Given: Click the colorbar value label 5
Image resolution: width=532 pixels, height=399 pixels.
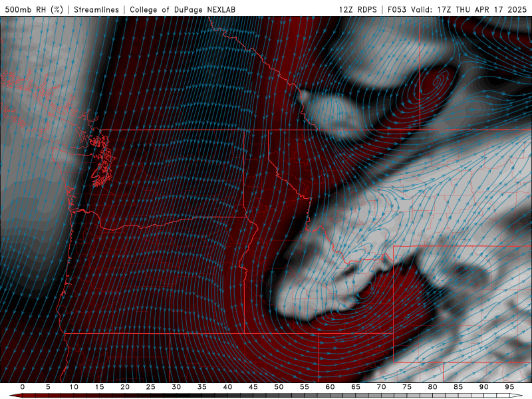Looking at the screenshot, I should (x=48, y=387).
